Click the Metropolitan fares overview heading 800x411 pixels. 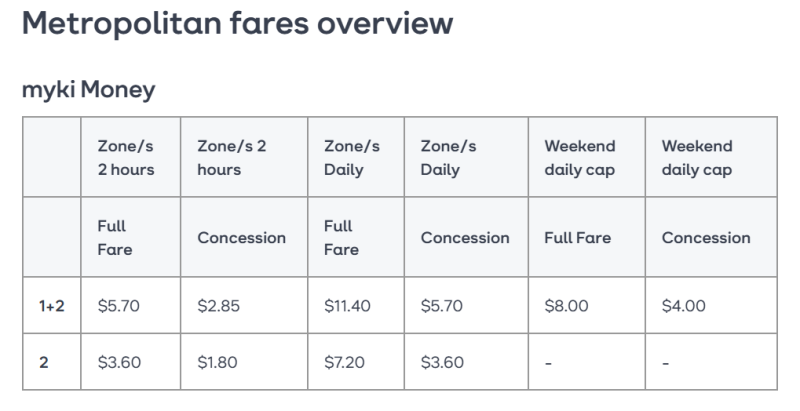point(237,23)
